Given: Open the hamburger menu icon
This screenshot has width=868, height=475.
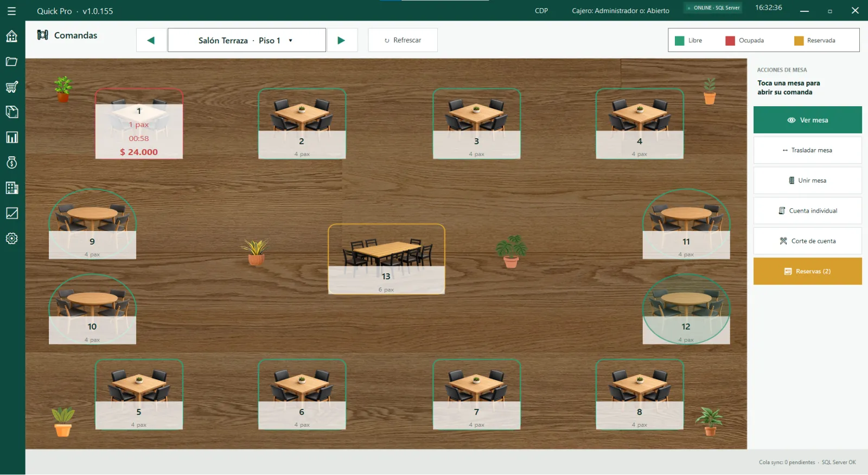Looking at the screenshot, I should (x=11, y=11).
